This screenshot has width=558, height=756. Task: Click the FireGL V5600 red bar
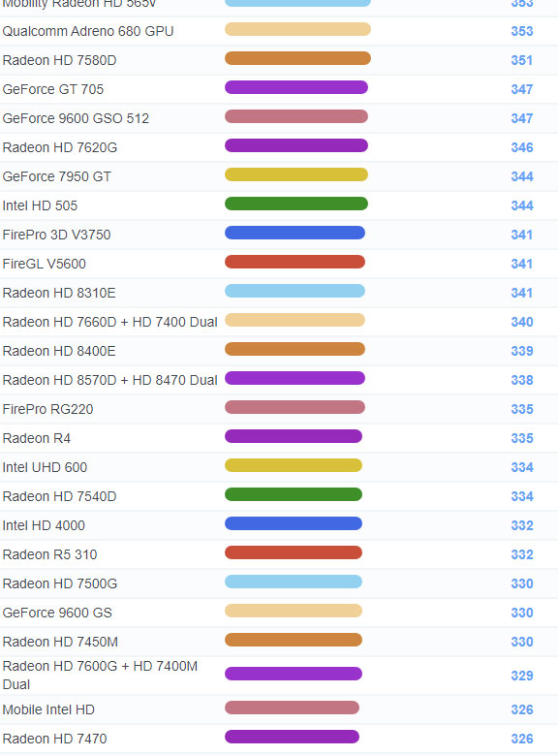[294, 262]
